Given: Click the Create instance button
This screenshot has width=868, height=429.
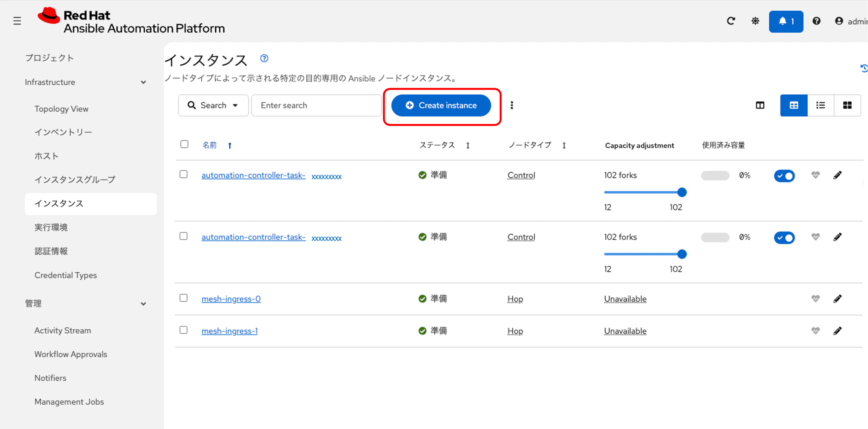Looking at the screenshot, I should coord(441,105).
